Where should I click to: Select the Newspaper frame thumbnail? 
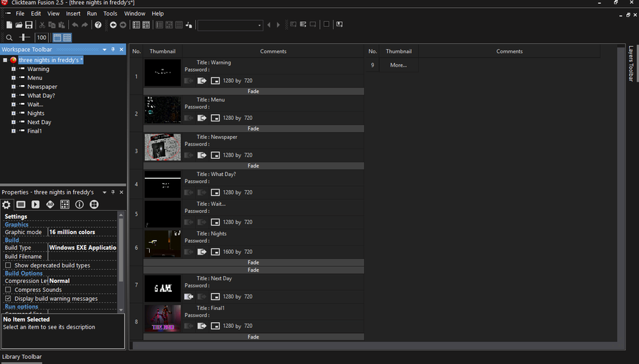tap(163, 147)
